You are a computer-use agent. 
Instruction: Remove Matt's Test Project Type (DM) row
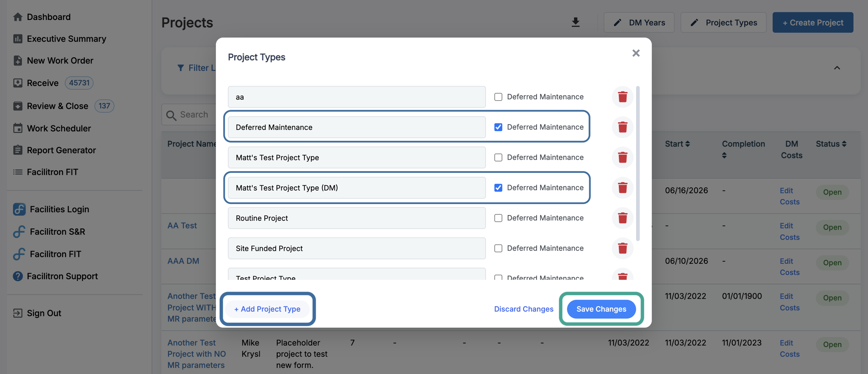click(x=622, y=188)
